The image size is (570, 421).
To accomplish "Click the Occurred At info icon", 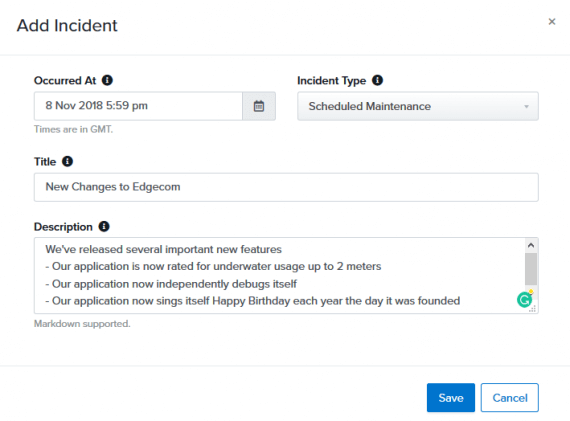I will pos(107,80).
